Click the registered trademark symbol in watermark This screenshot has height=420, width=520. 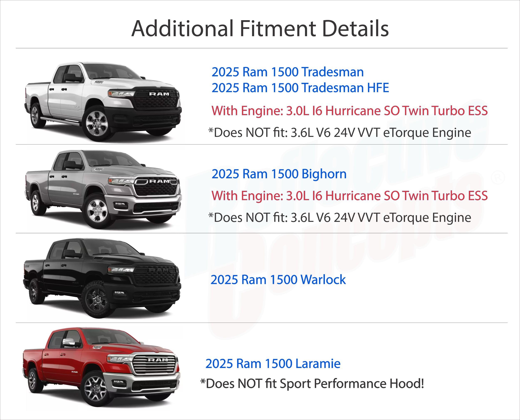point(498,178)
